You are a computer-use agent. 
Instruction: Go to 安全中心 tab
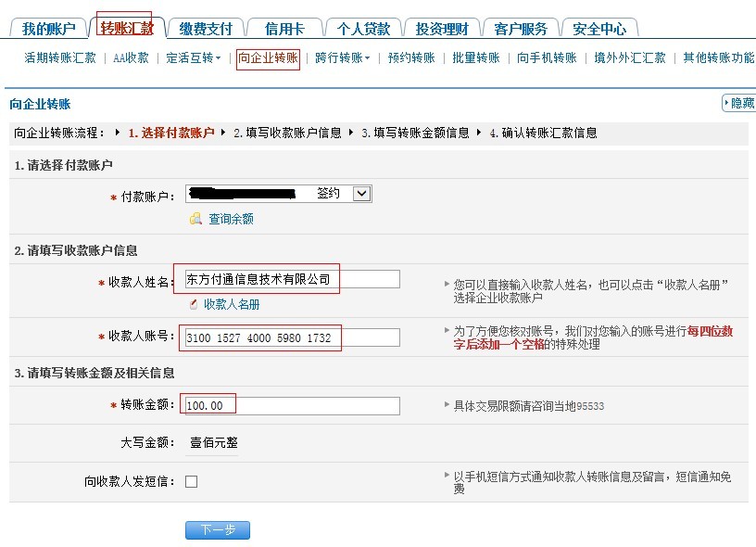599,29
